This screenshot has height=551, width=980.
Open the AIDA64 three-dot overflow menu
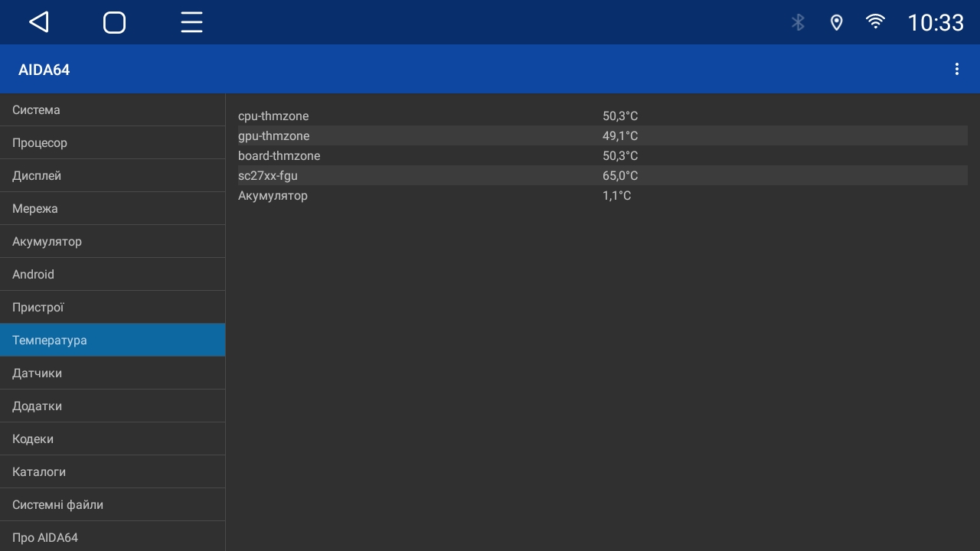point(956,69)
